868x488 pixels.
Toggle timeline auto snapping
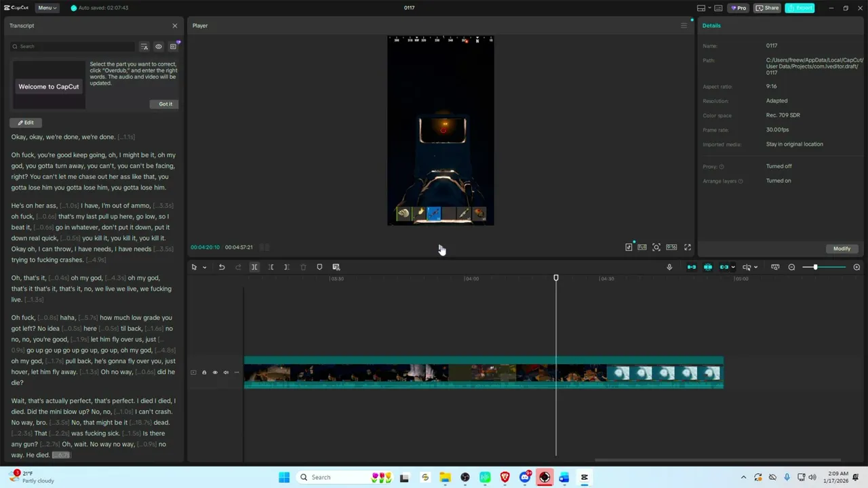pos(708,267)
